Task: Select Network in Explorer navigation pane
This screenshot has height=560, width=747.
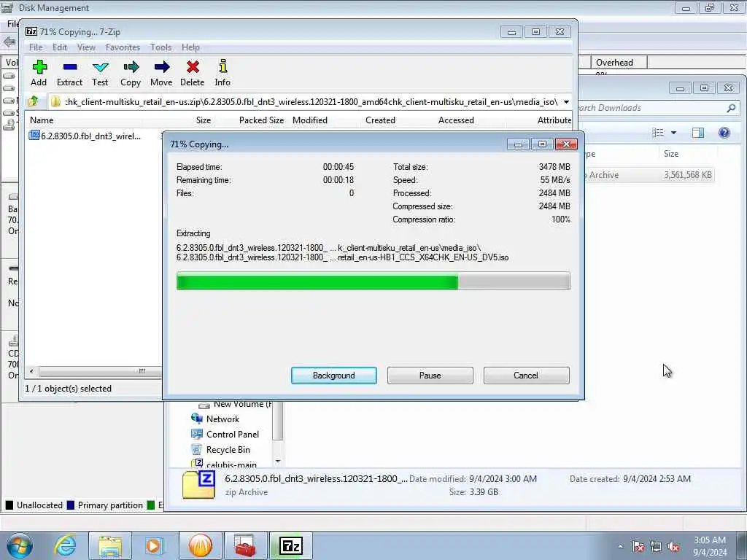Action: click(x=222, y=419)
